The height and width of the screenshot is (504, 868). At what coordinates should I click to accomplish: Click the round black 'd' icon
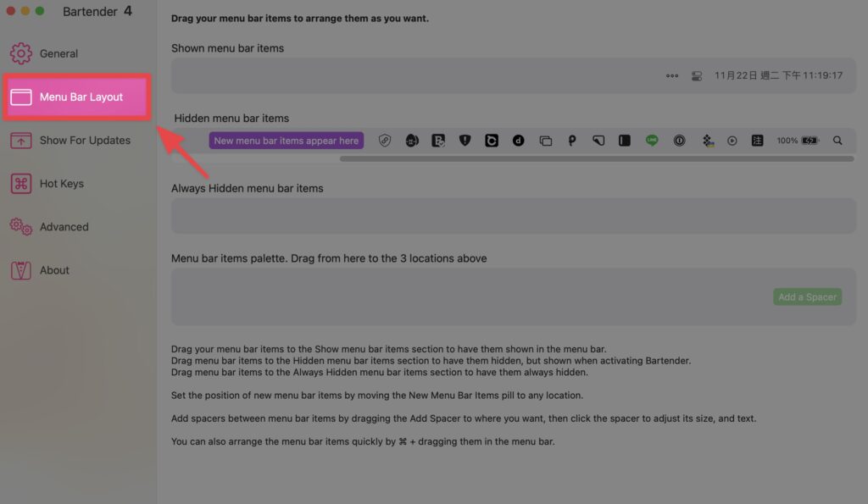point(518,141)
